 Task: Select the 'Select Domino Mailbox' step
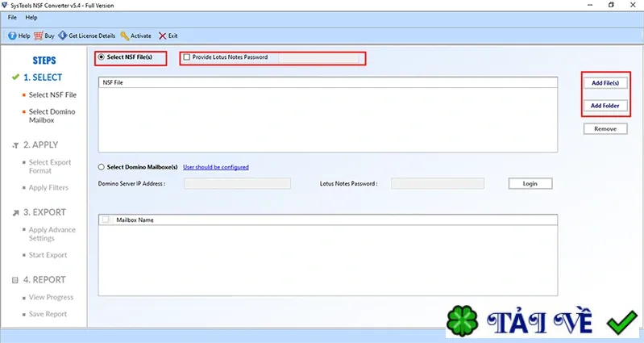tap(52, 116)
